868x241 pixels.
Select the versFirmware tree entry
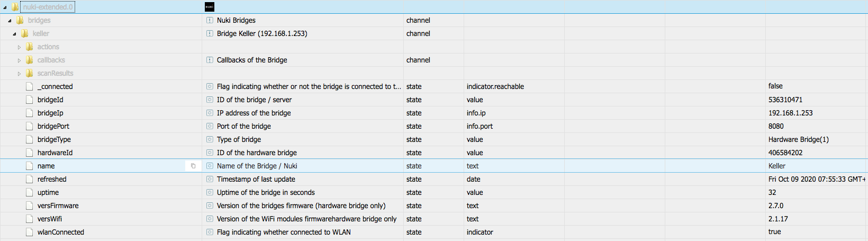58,206
